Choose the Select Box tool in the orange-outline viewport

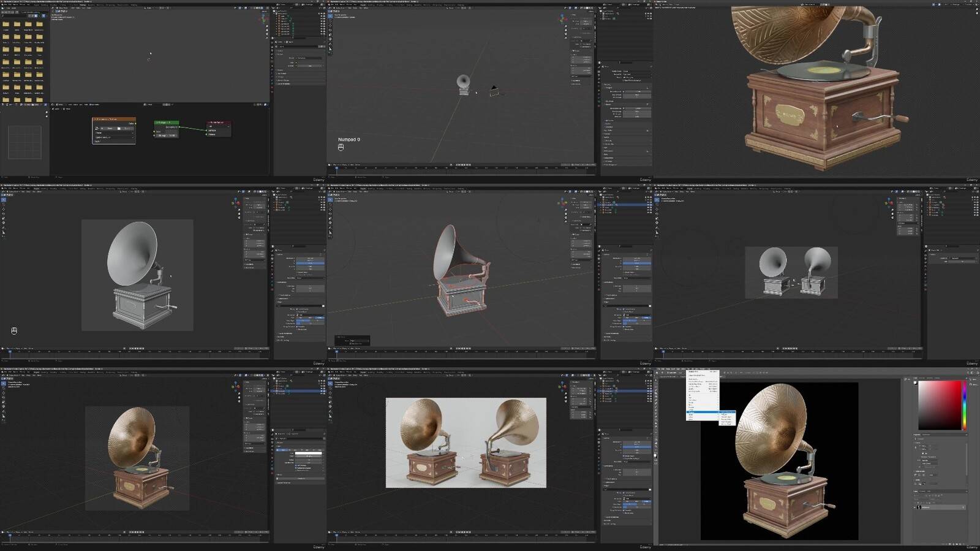click(x=330, y=200)
